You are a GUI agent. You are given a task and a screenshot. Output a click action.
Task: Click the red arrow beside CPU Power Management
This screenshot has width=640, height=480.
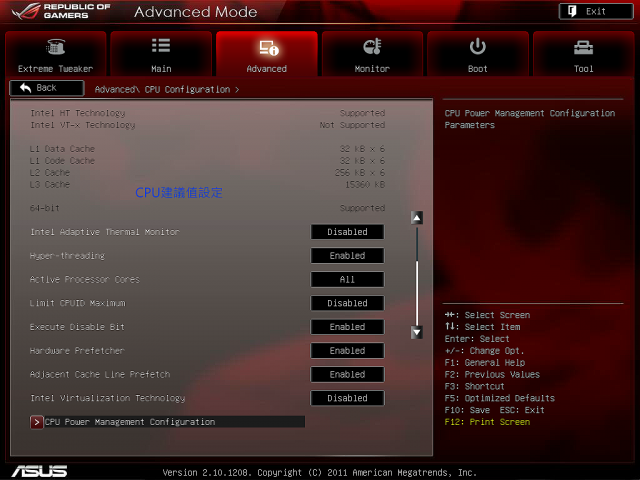click(36, 422)
